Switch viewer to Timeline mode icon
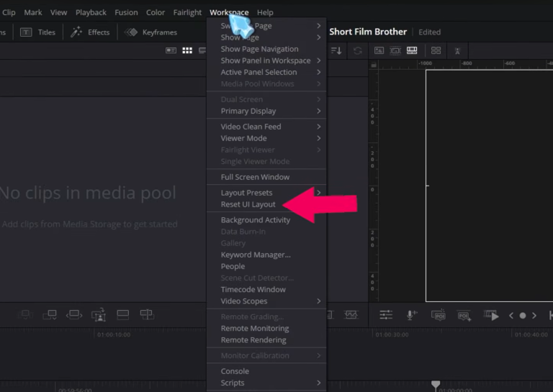553x392 pixels. click(x=412, y=50)
